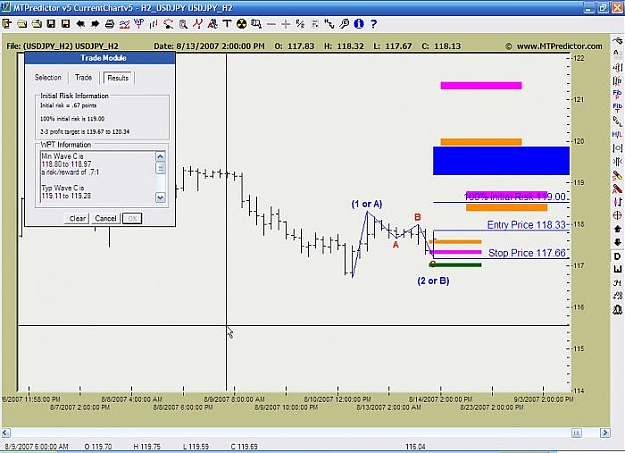Click WPT Information scroll up arrow
Image resolution: width=625 pixels, height=453 pixels.
(x=160, y=156)
